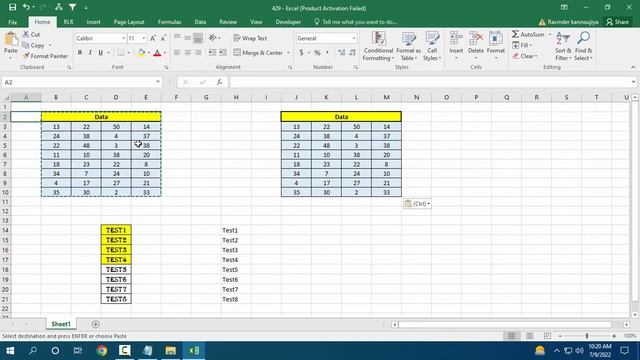640x360 pixels.
Task: Decrease font size with the small A icon
Action: click(x=163, y=38)
